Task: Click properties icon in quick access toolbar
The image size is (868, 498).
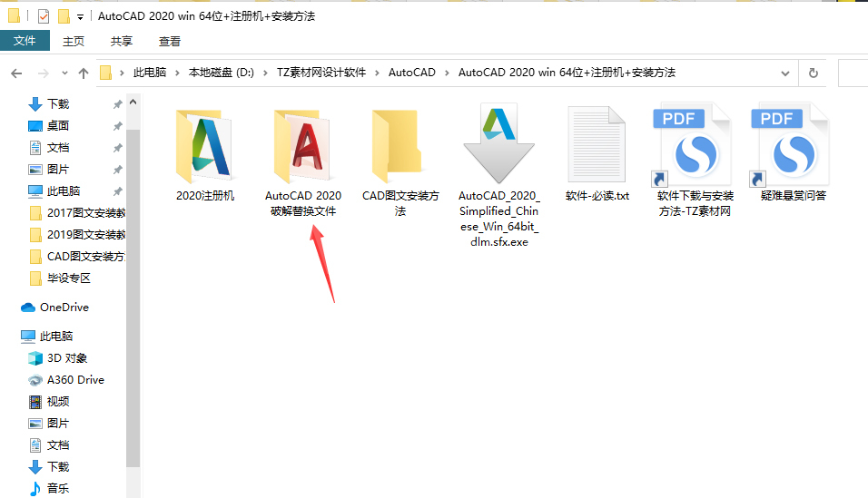Action: [x=44, y=16]
